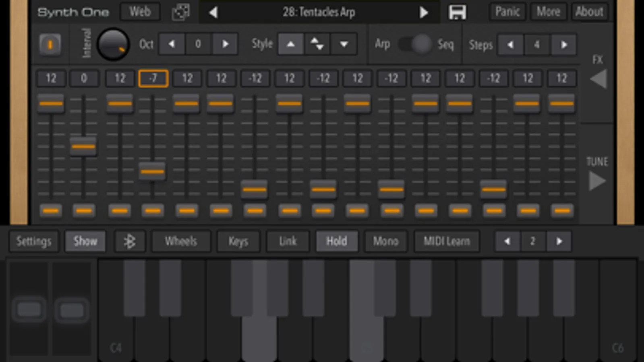Screen dimensions: 644x362
Task: Toggle the tenth step on/off button
Action: point(357,210)
